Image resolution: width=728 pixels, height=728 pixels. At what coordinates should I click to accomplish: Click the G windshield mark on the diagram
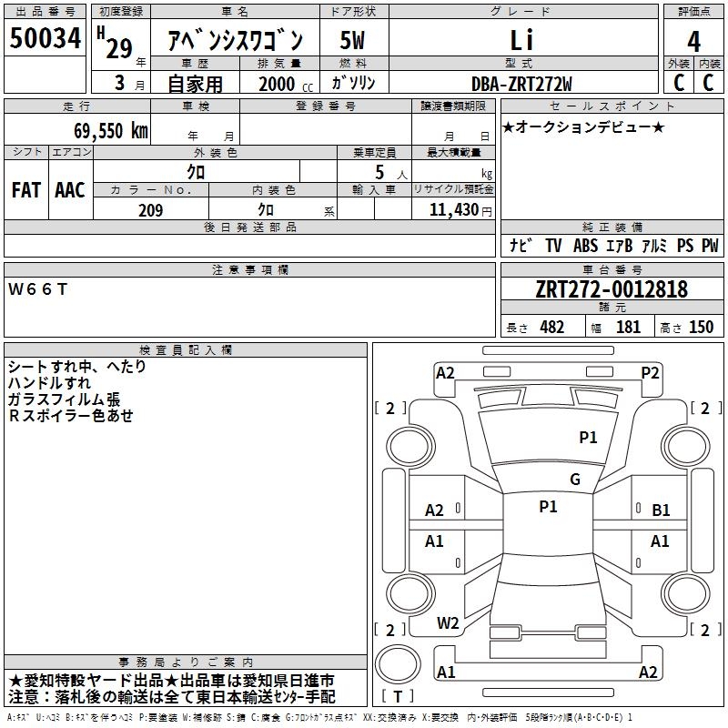point(574,480)
